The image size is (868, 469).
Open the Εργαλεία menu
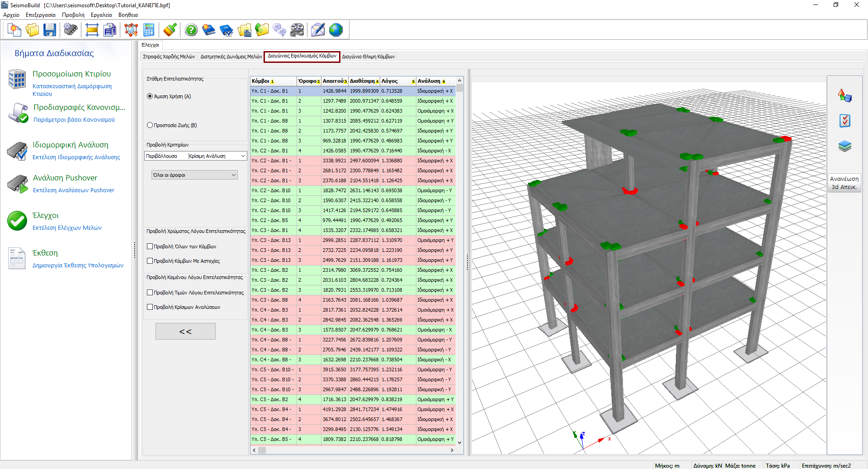coord(101,15)
